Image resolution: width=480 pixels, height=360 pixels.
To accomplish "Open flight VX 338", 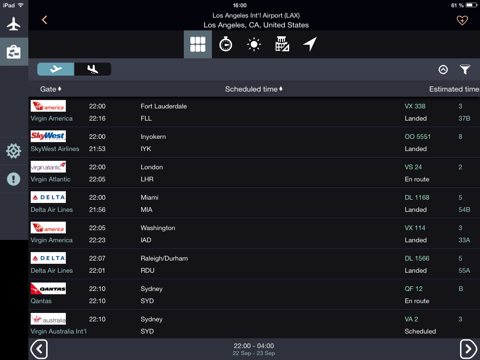I will pos(415,106).
